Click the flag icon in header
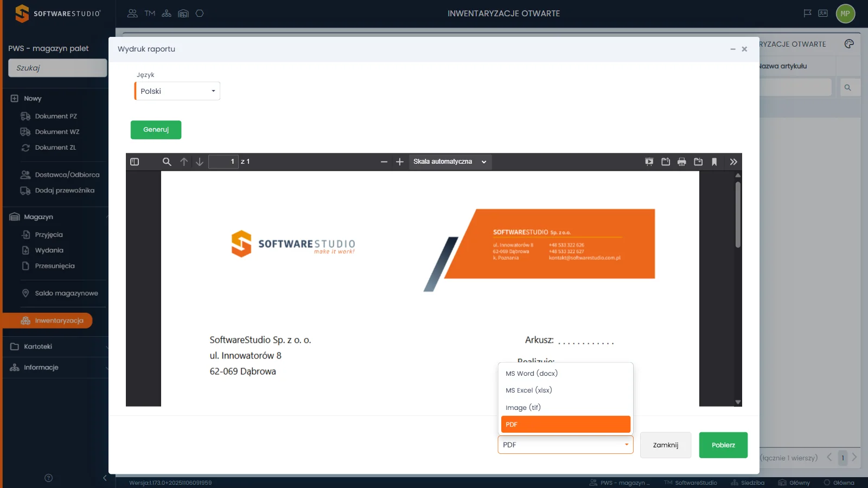This screenshot has height=488, width=868. pyautogui.click(x=807, y=14)
